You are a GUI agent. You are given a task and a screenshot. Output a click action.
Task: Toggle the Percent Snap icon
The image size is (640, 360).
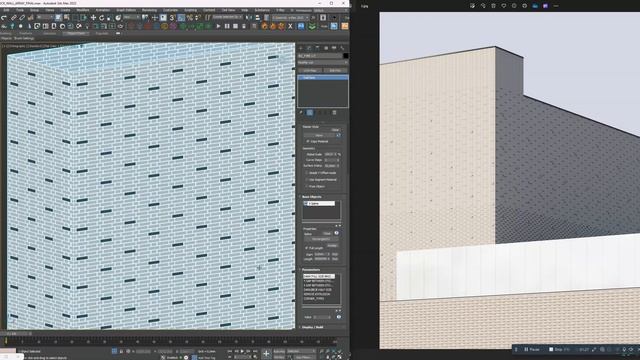(x=189, y=18)
